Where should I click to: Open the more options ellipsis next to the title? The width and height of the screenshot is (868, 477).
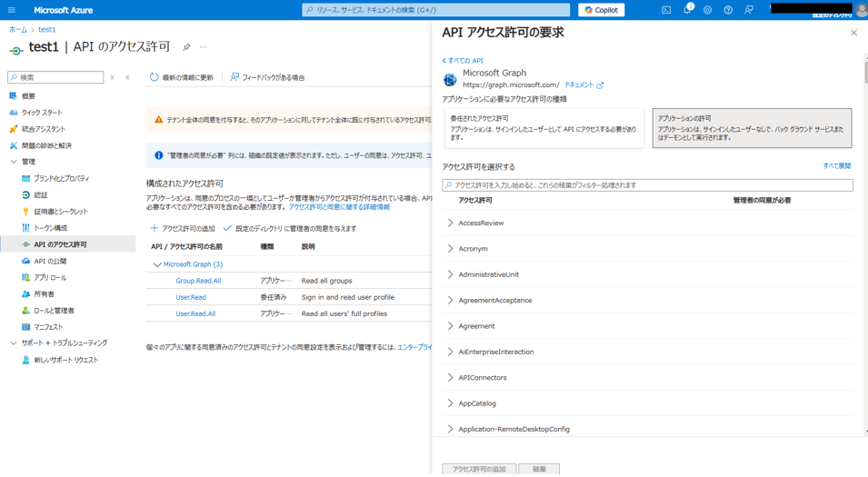(x=204, y=47)
